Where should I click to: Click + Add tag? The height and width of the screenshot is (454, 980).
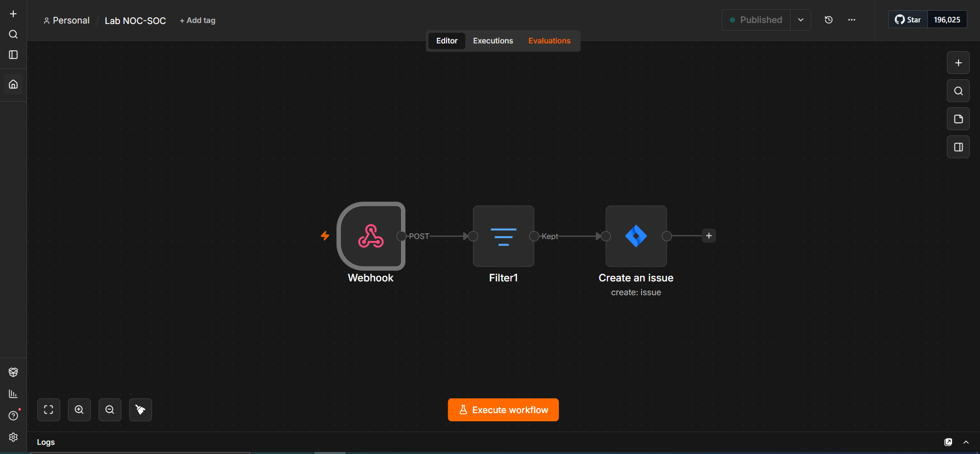pyautogui.click(x=198, y=20)
